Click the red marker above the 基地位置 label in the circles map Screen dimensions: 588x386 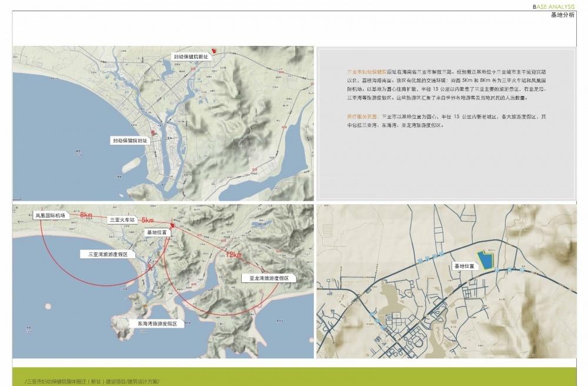click(172, 225)
